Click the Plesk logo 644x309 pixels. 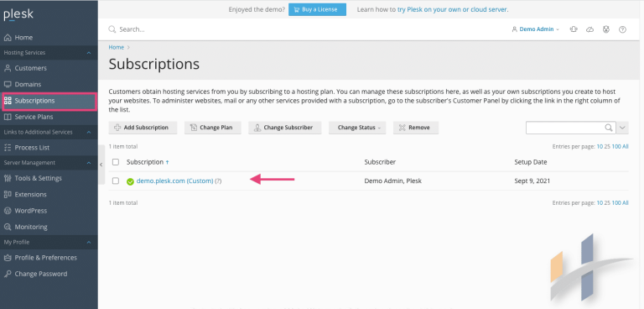[x=18, y=15]
